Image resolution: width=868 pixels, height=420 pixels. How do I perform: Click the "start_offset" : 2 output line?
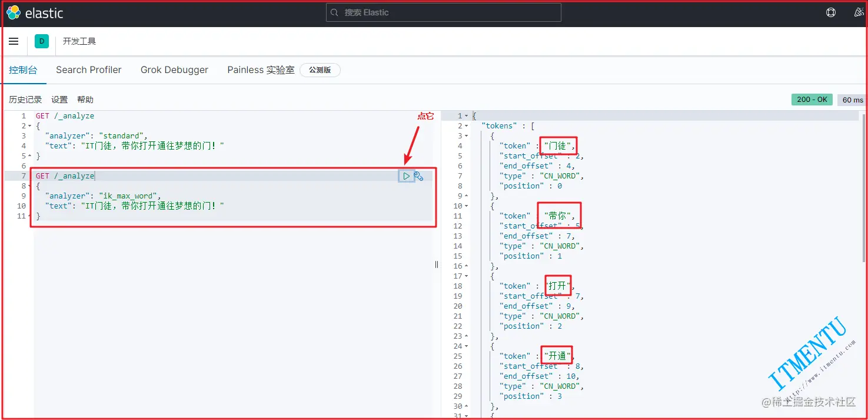coord(541,156)
